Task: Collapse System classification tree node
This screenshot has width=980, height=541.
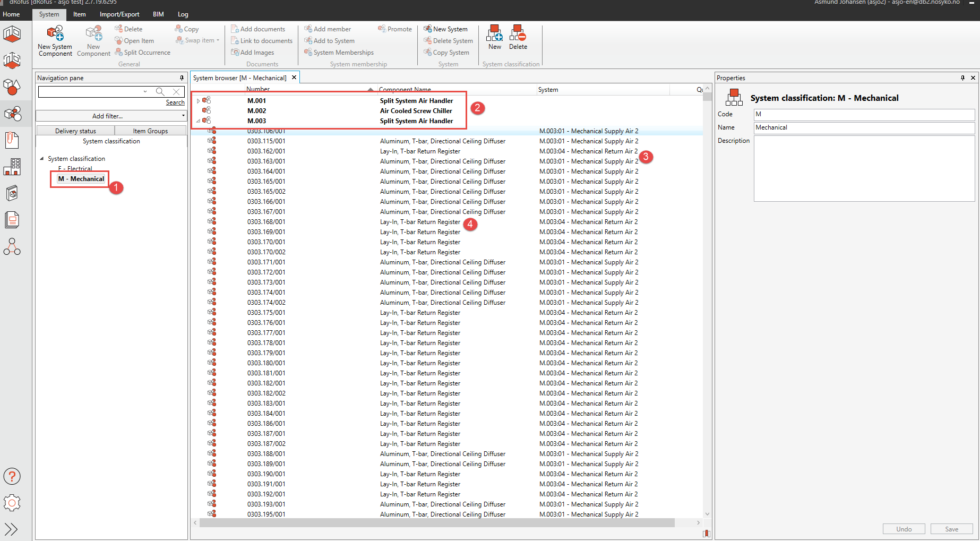Action: [42, 159]
